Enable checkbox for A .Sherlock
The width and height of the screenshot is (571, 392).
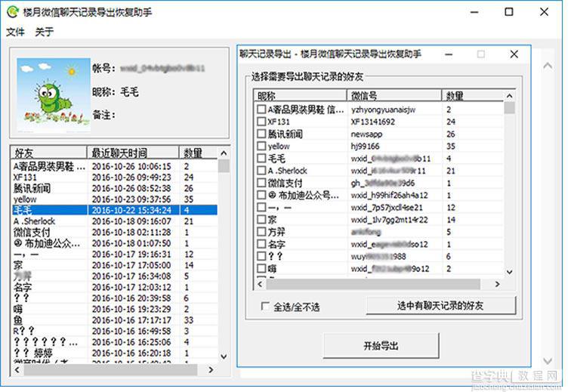click(261, 171)
